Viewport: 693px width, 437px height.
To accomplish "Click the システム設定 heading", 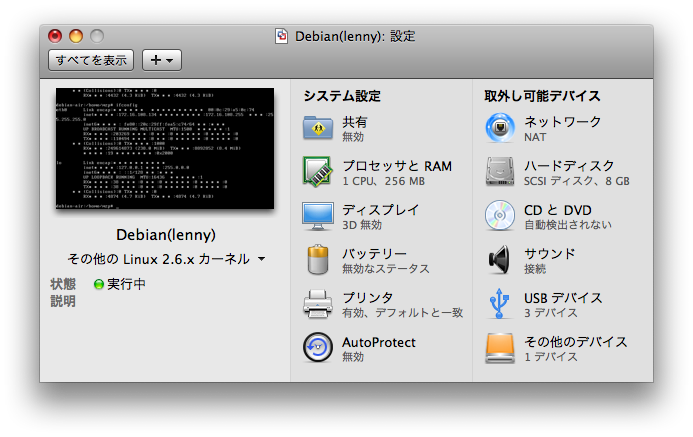I will click(x=342, y=96).
